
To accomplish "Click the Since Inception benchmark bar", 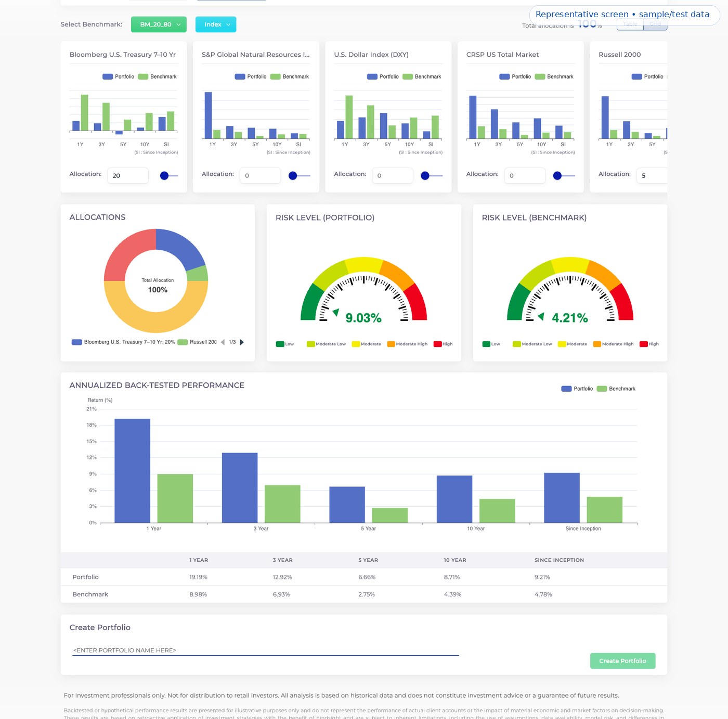I will [604, 509].
